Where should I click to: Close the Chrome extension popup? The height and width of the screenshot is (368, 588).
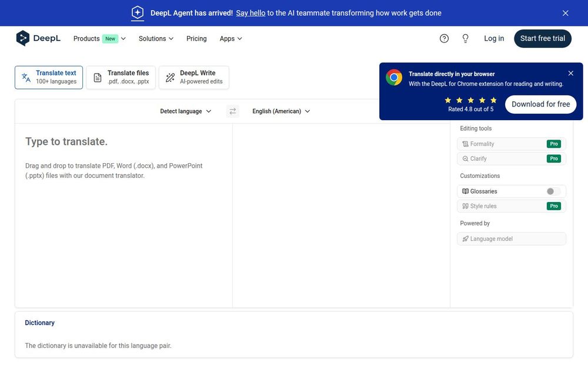point(571,73)
